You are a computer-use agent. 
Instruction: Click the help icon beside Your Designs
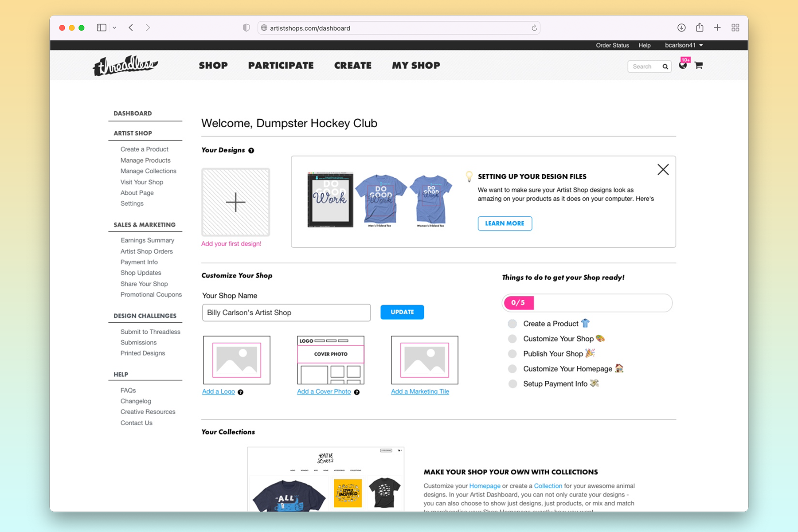point(251,150)
